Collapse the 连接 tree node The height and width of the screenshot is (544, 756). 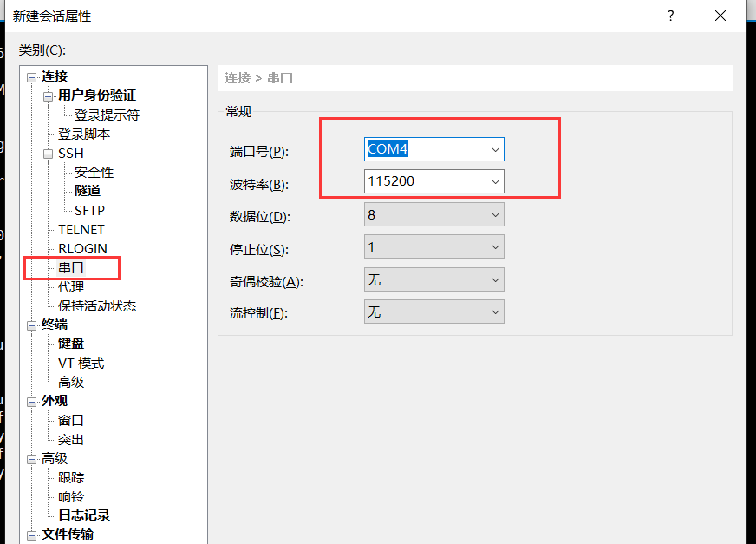click(32, 76)
